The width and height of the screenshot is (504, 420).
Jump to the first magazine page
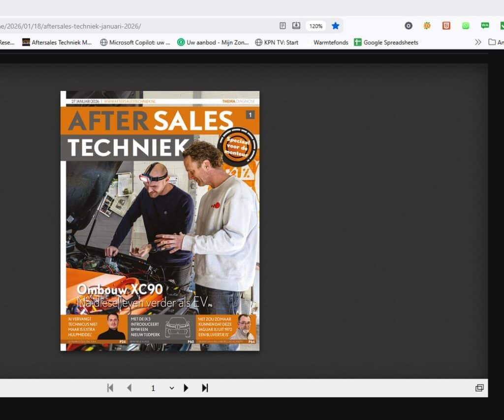pos(110,388)
